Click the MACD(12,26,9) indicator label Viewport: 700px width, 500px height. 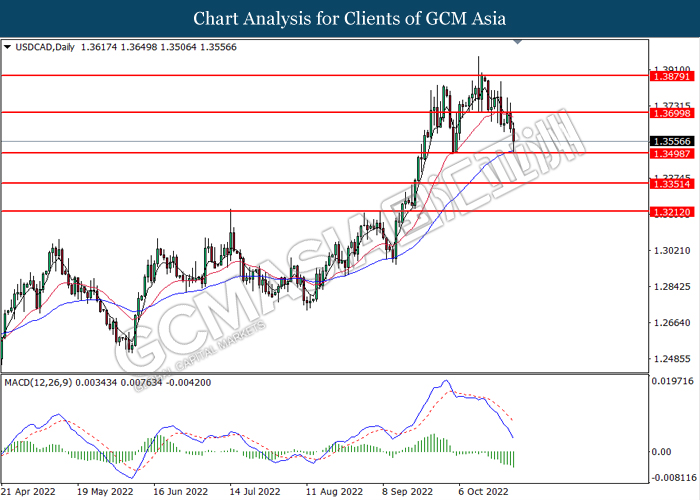(x=38, y=383)
